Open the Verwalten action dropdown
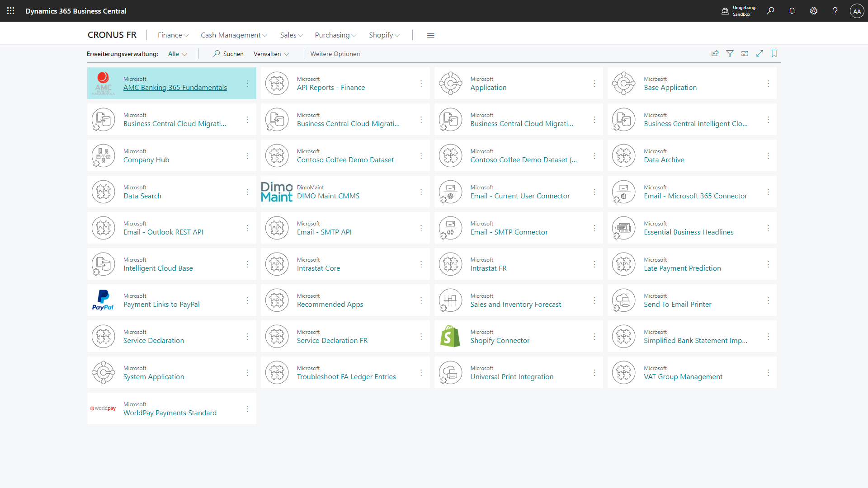This screenshot has height=488, width=868. pyautogui.click(x=271, y=54)
